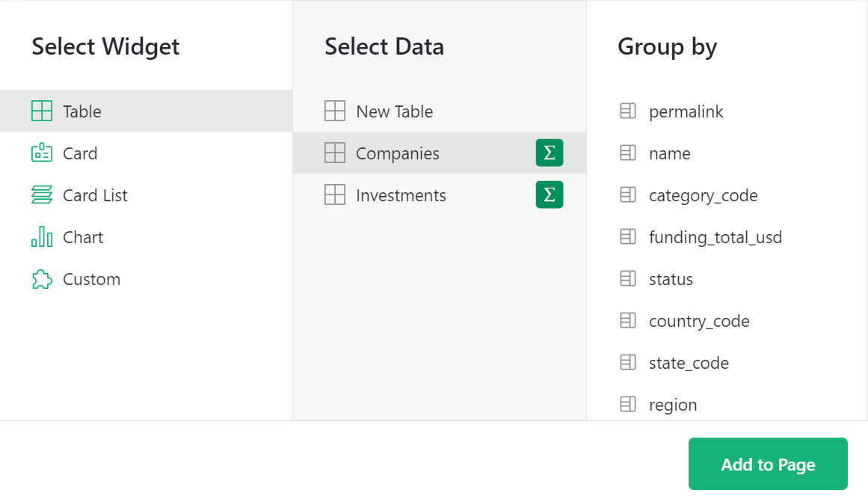Group by the name column
Viewport: 868px width, 502px height.
pos(669,153)
